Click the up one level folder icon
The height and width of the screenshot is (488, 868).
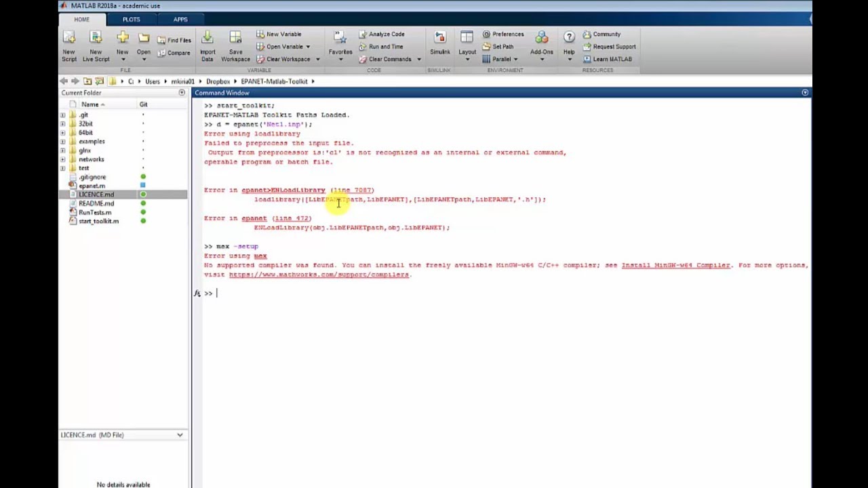tap(87, 81)
